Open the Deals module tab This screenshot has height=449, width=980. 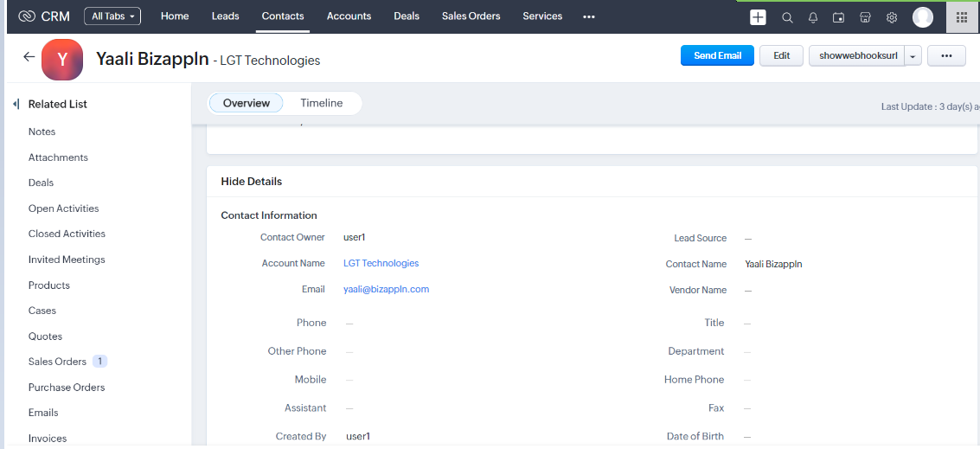tap(407, 16)
